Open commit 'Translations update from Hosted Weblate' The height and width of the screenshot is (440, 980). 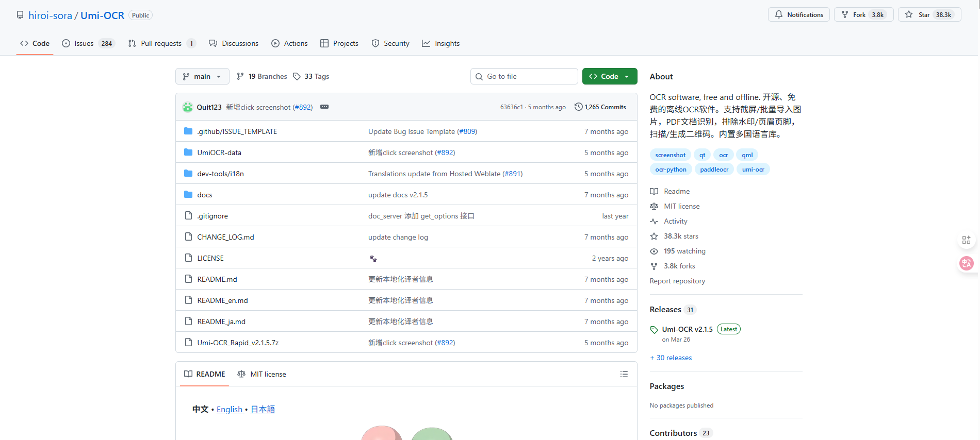point(434,174)
